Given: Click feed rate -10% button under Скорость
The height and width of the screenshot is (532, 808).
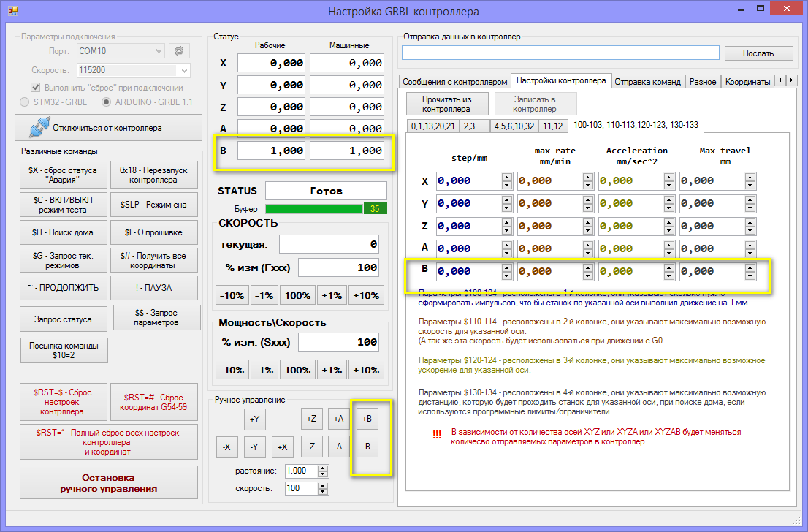Looking at the screenshot, I should (232, 295).
